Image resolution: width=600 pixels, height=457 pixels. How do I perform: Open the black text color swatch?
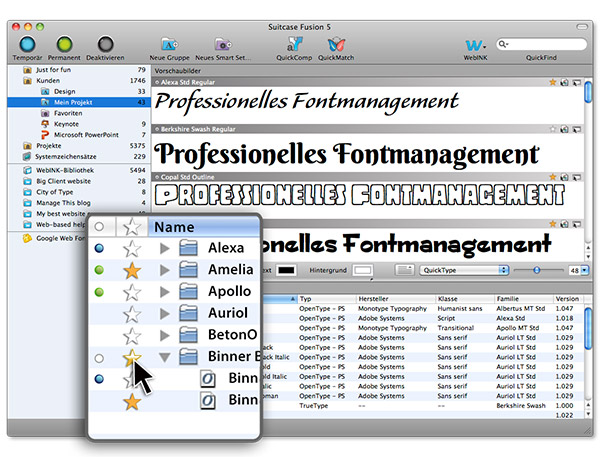[286, 270]
